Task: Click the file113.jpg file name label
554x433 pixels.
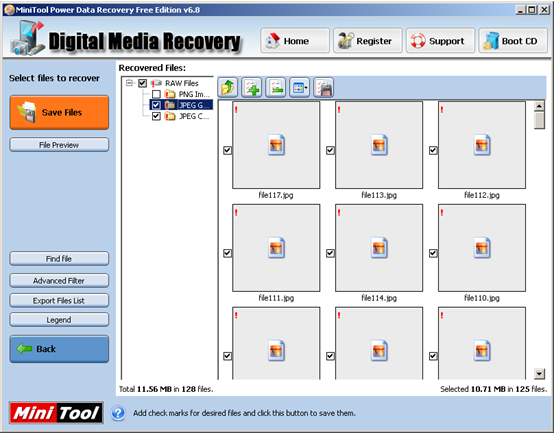Action: point(379,195)
